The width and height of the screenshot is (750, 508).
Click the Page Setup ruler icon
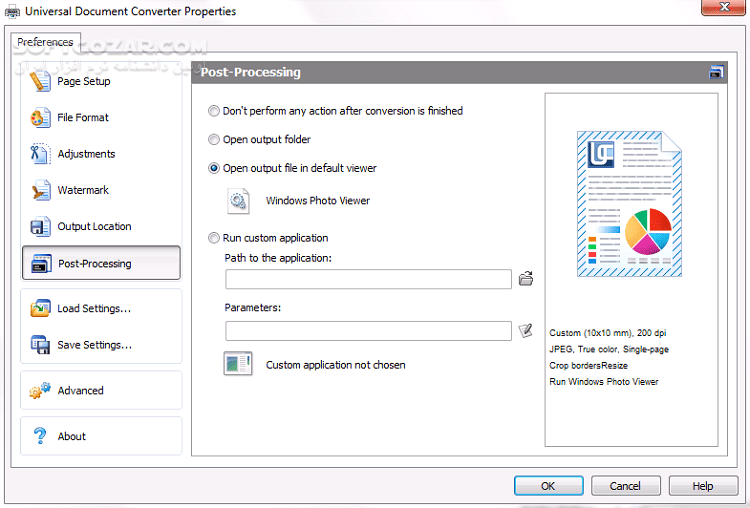coord(40,81)
